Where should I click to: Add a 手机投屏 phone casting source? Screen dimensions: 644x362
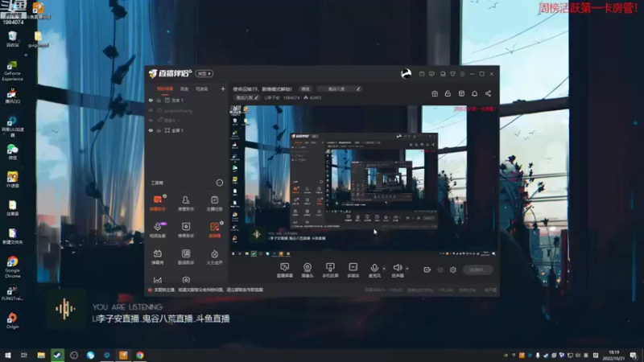[x=330, y=270]
